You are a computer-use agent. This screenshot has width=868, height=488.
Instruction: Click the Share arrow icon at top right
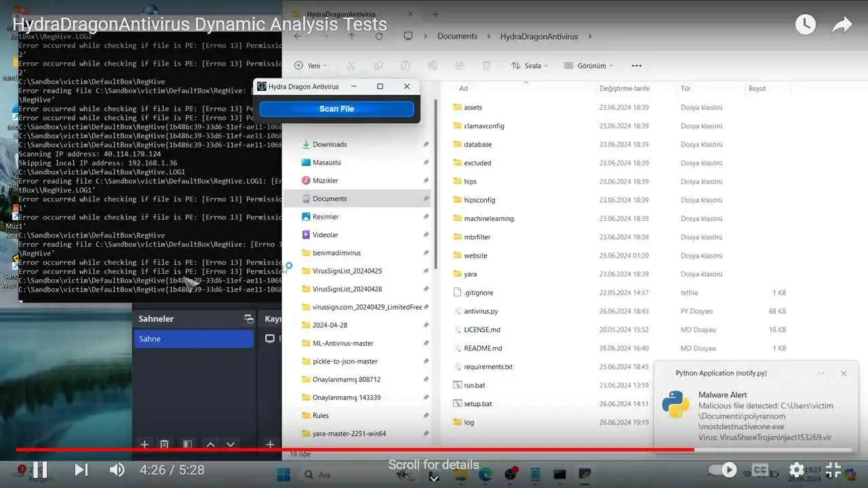[842, 25]
